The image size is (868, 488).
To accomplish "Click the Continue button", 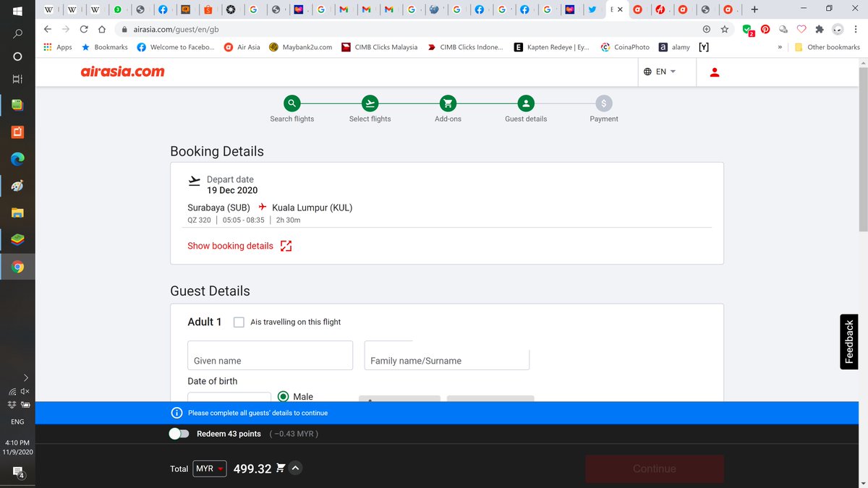I will coord(655,468).
